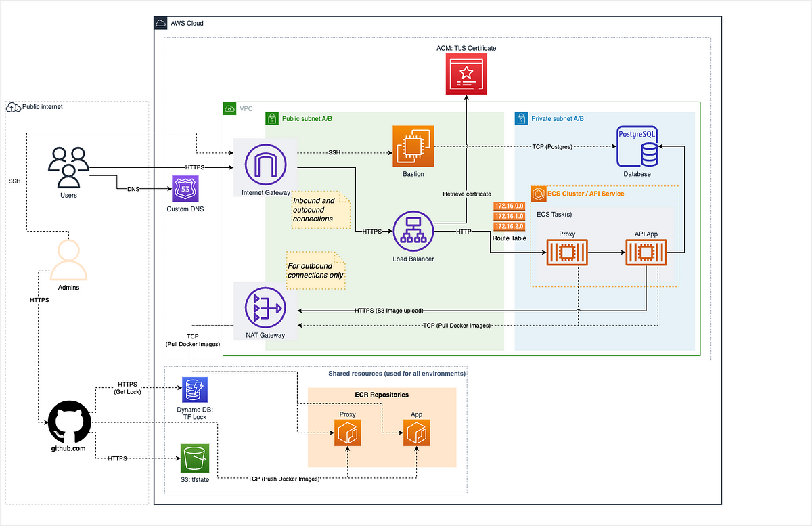Click the 'github.com' label
This screenshot has width=812, height=526.
pyautogui.click(x=68, y=448)
